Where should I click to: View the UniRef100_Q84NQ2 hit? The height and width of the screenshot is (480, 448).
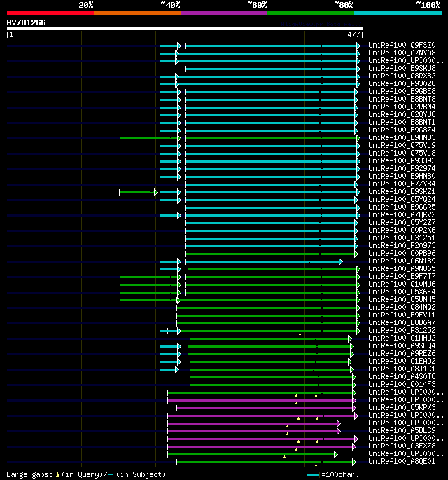coord(402,307)
